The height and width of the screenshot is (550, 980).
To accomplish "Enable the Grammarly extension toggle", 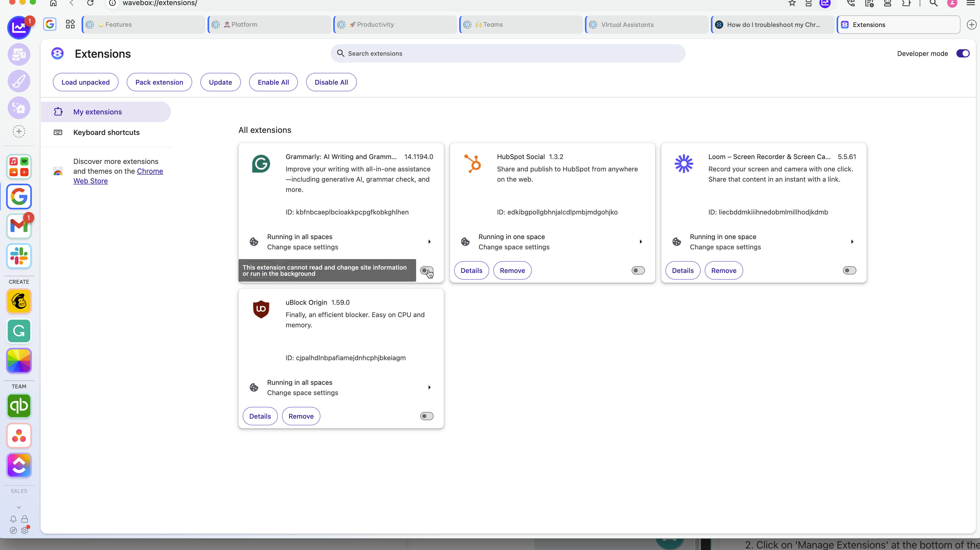I will [426, 270].
